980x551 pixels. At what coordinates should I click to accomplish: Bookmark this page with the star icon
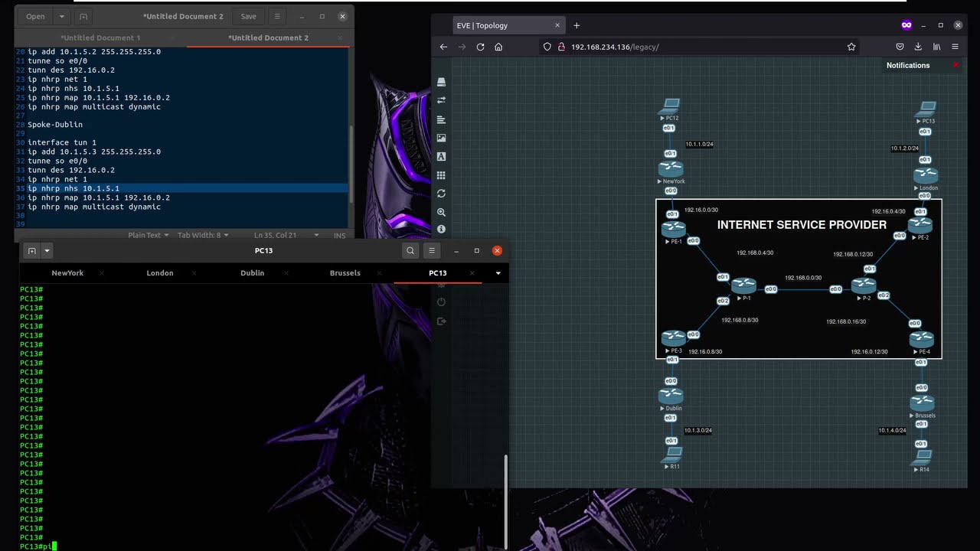click(x=851, y=47)
